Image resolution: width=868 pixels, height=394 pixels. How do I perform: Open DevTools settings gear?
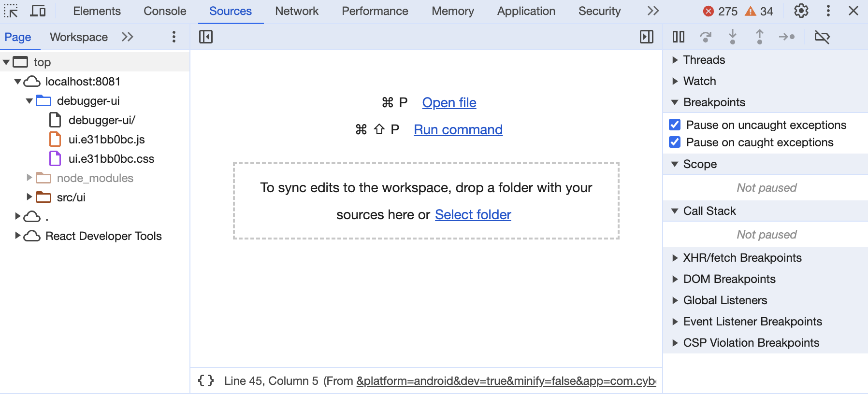(x=801, y=11)
